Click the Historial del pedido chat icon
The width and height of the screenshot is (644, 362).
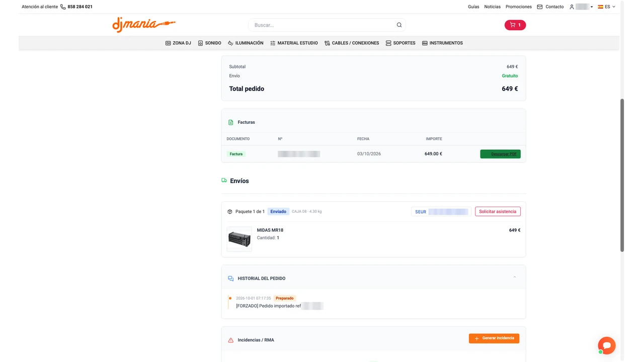[231, 279]
